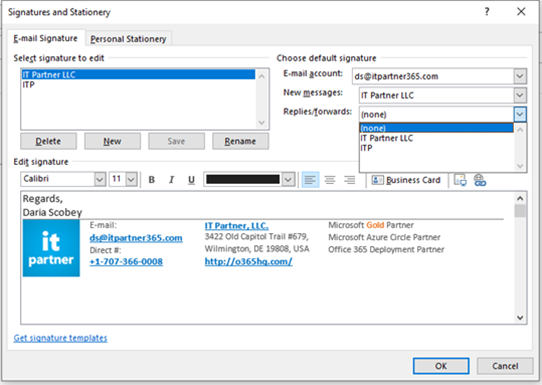
Task: Switch to E-mail Signature tab
Action: click(x=46, y=38)
